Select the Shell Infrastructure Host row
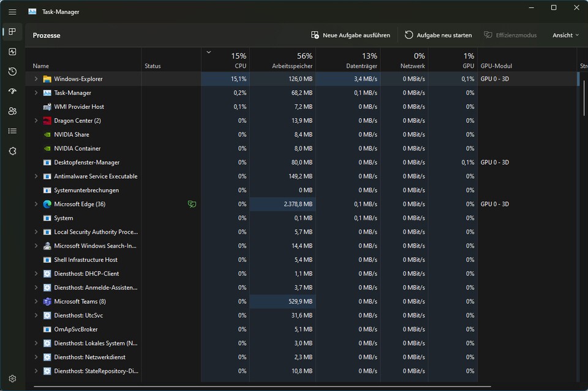Image resolution: width=588 pixels, height=391 pixels. (x=301, y=260)
